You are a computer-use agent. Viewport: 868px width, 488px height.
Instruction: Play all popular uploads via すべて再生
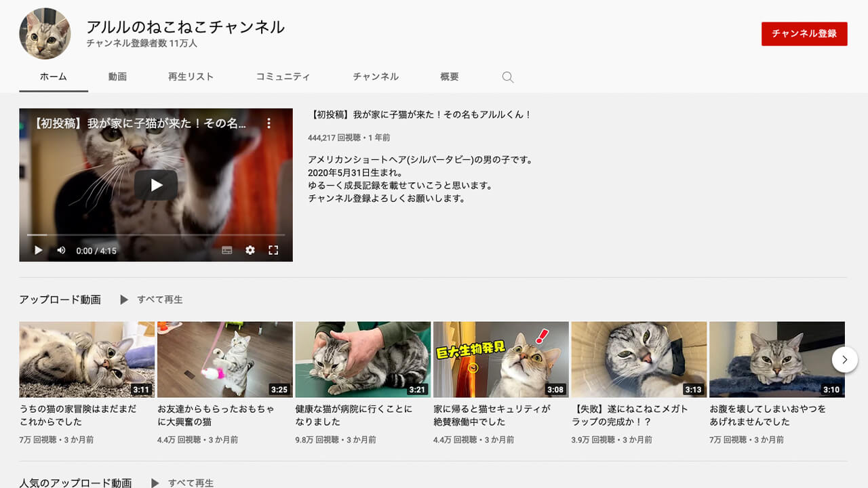click(182, 483)
